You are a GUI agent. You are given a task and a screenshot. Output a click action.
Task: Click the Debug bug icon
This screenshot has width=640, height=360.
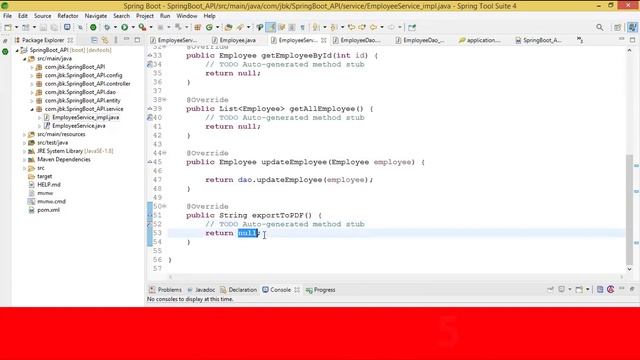(107, 27)
